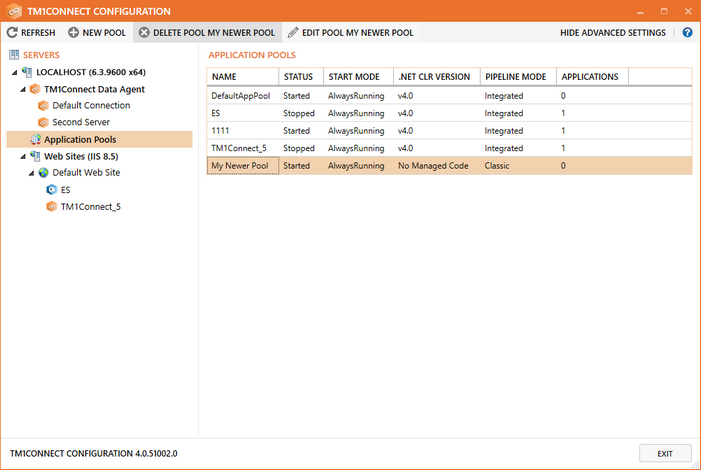
Task: Select the ES pool name cell
Action: click(x=243, y=113)
